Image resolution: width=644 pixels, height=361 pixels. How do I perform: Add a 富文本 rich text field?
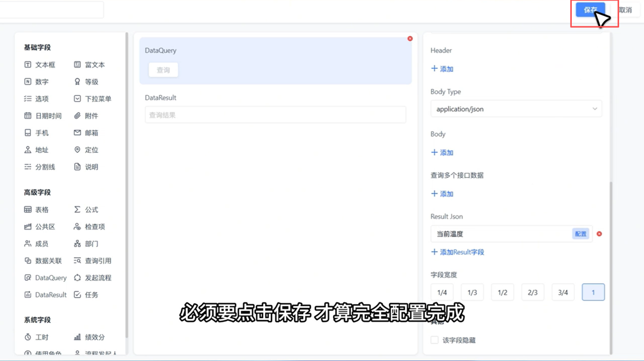(x=89, y=64)
